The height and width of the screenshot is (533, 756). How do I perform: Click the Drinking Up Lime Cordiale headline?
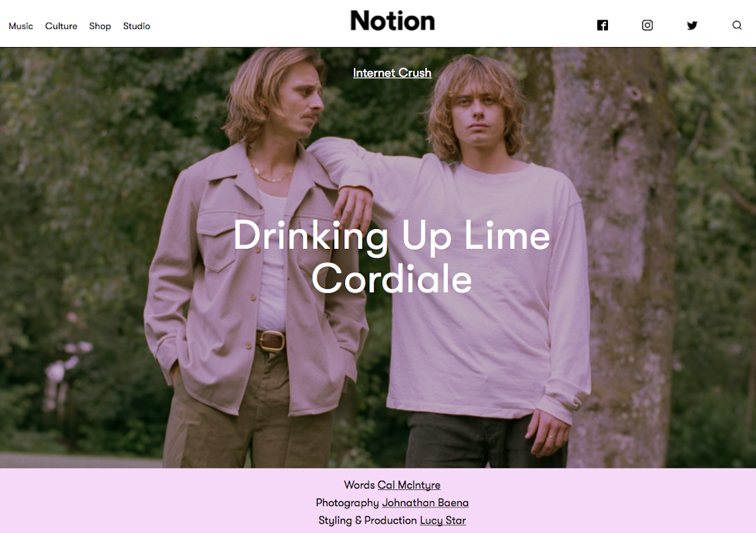[391, 256]
